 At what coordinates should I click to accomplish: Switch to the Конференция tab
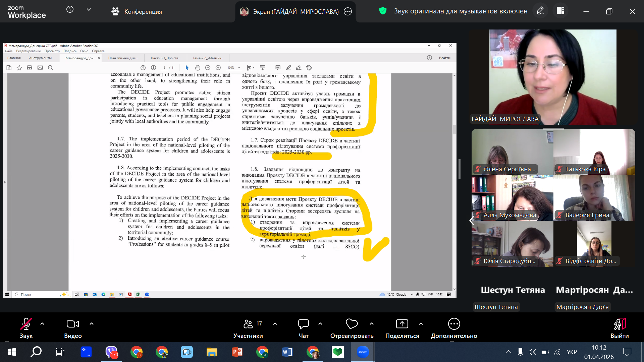[137, 12]
